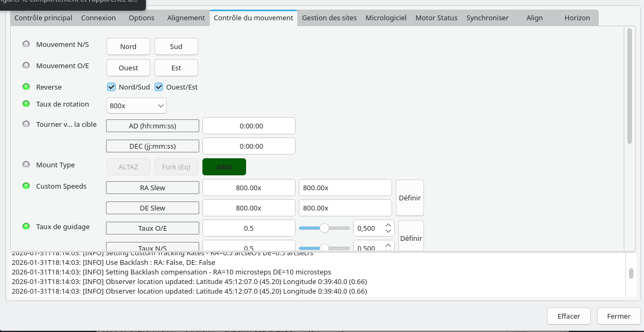Select the GEM mount type button
644x332 pixels.
224,167
